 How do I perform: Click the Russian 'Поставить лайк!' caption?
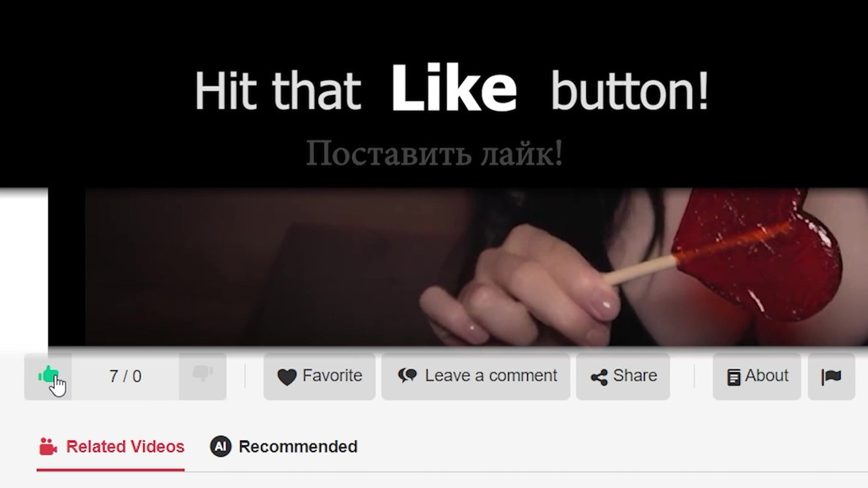click(434, 153)
